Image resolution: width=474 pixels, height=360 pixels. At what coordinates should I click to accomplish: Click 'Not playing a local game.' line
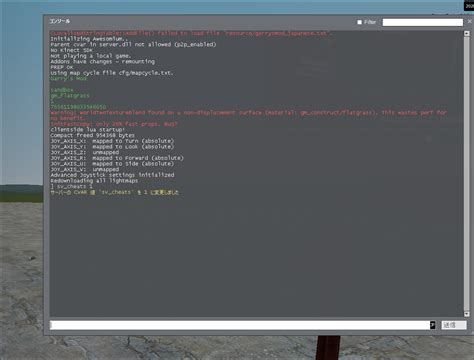click(91, 56)
